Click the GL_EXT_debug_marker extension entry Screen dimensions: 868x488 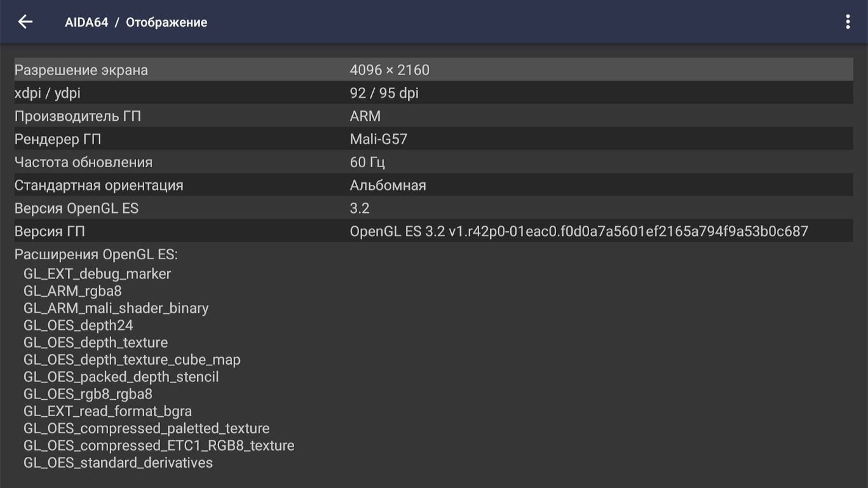pos(97,274)
